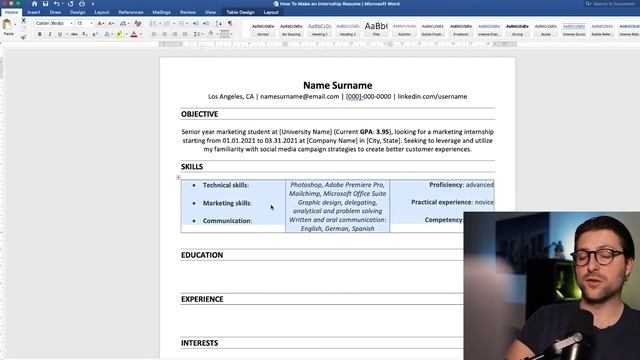This screenshot has width=640, height=360.
Task: Align text left
Action: pos(155,34)
